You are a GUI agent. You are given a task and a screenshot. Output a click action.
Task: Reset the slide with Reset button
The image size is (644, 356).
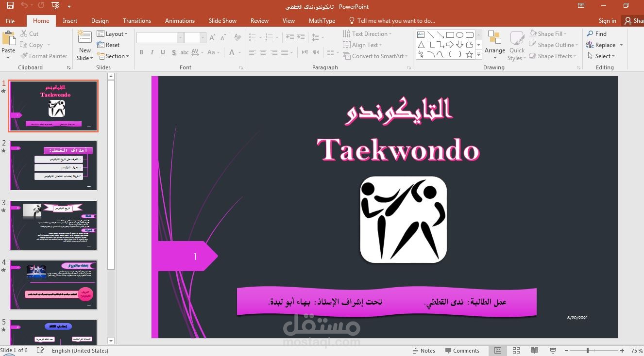tap(108, 45)
